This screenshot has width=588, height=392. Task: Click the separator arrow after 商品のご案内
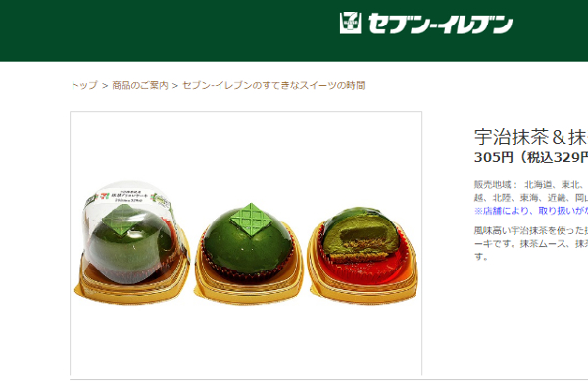pyautogui.click(x=175, y=86)
